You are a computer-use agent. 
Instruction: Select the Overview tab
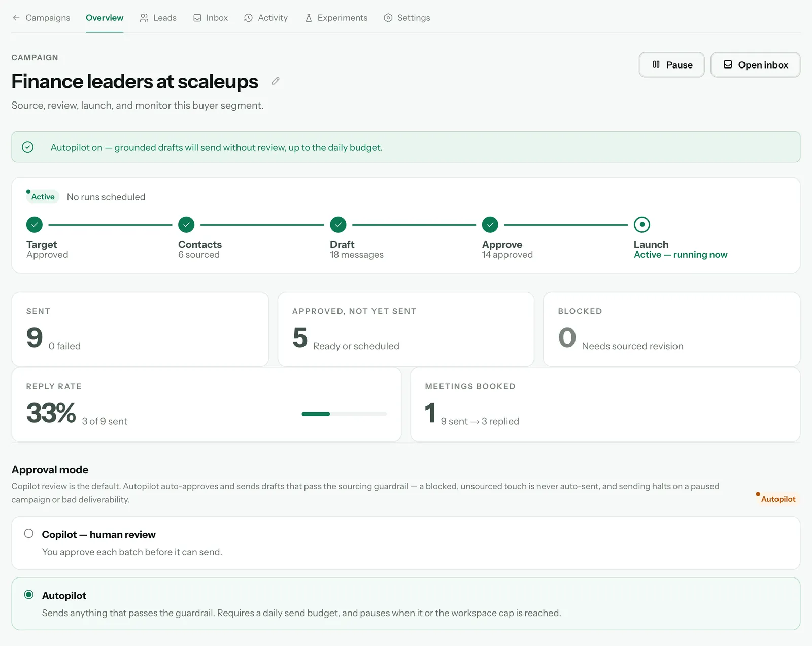pos(105,18)
